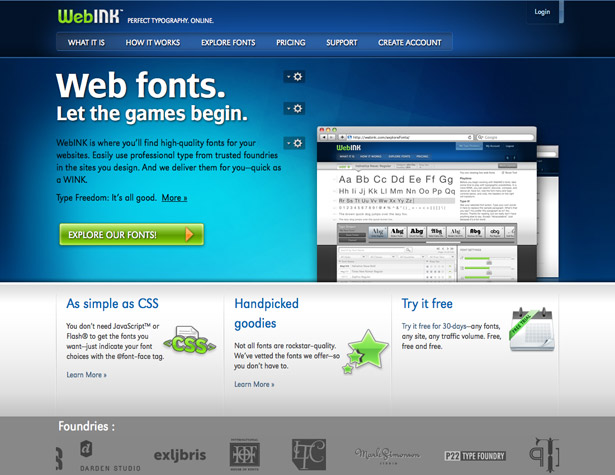Follow the More » link

point(175,198)
